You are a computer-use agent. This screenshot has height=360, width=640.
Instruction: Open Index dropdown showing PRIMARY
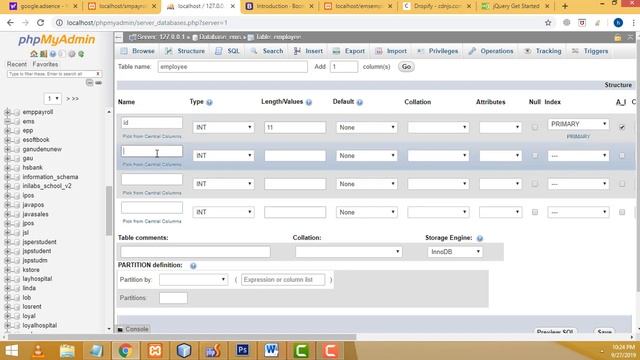tap(578, 124)
